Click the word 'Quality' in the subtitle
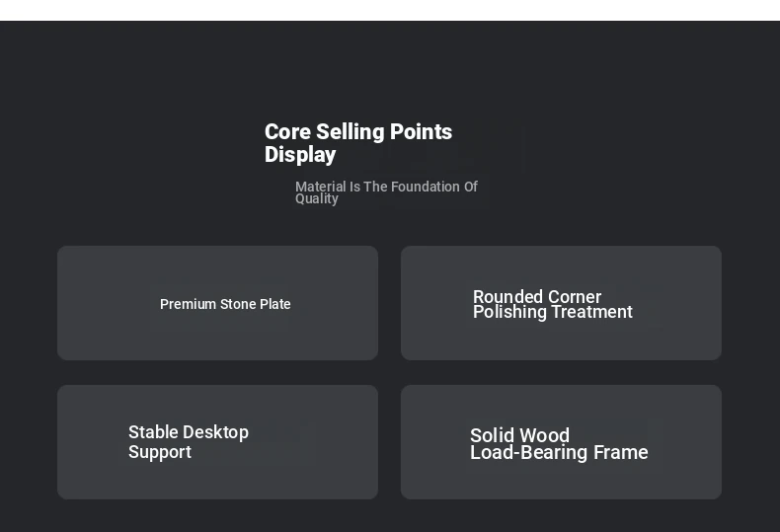The width and height of the screenshot is (780, 532). tap(316, 198)
